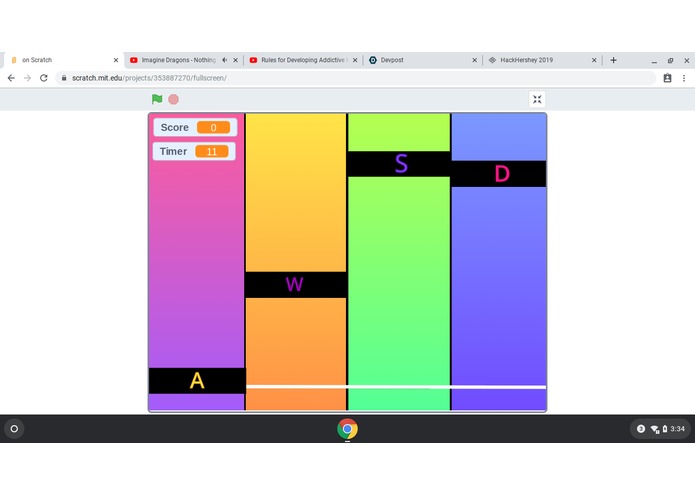Click the black A tile

(197, 381)
